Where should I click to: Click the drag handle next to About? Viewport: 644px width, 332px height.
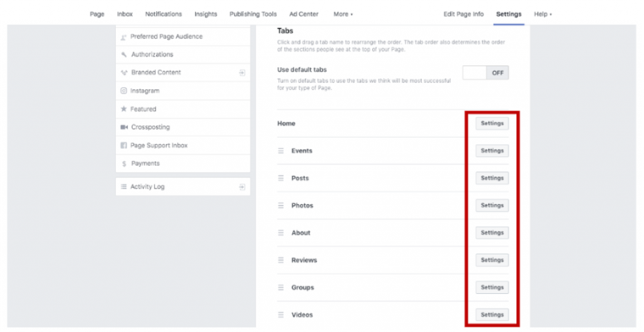(x=281, y=233)
